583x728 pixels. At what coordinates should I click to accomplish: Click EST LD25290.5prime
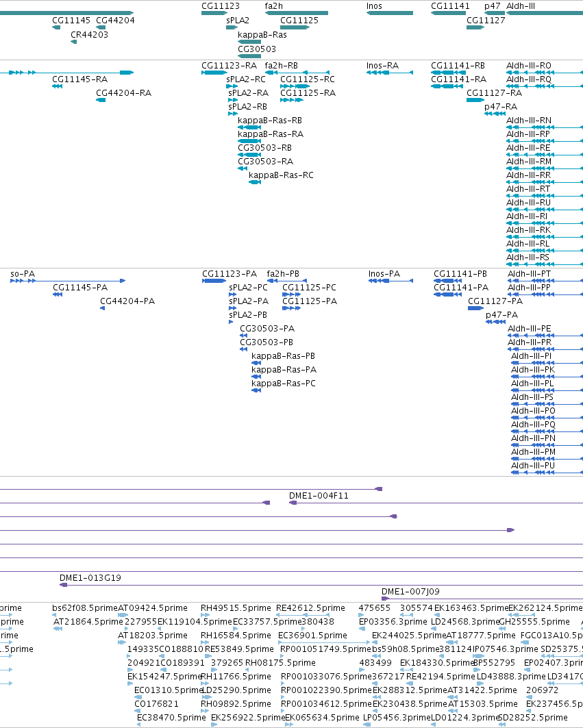[236, 690]
